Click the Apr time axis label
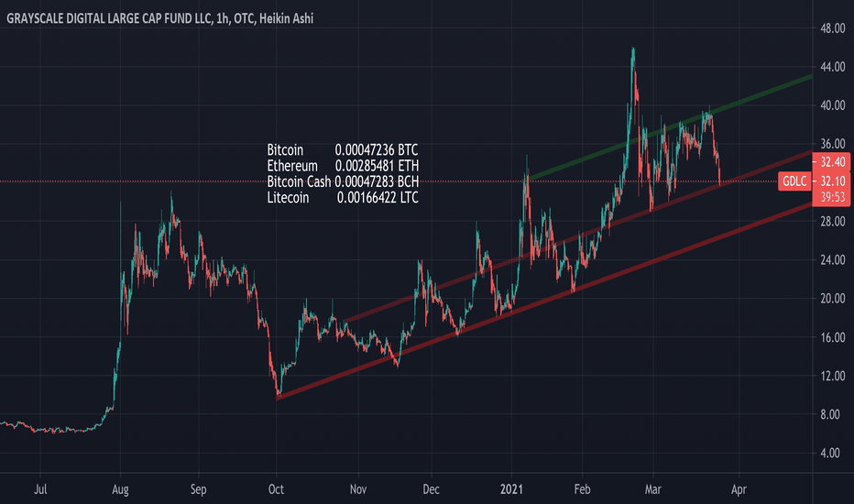This screenshot has width=854, height=504. point(739,489)
